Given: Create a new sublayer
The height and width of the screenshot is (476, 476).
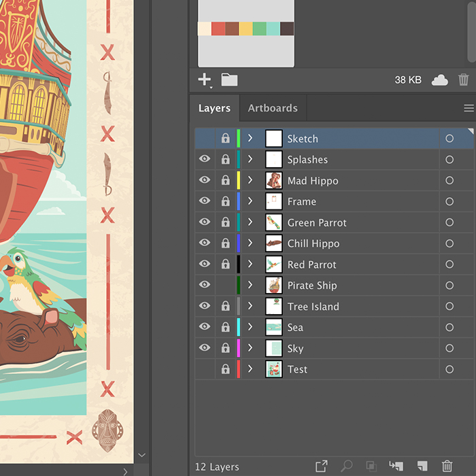Looking at the screenshot, I should pyautogui.click(x=396, y=466).
